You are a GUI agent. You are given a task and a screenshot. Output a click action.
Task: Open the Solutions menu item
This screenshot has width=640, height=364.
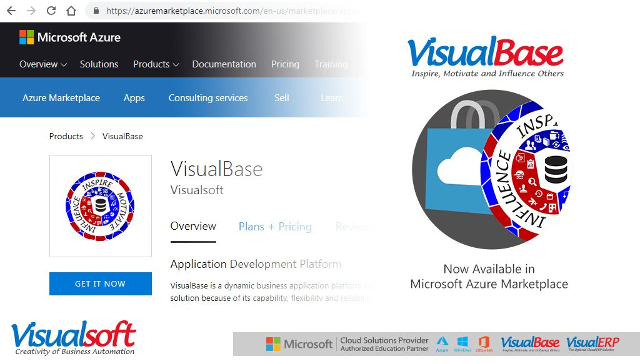[99, 64]
